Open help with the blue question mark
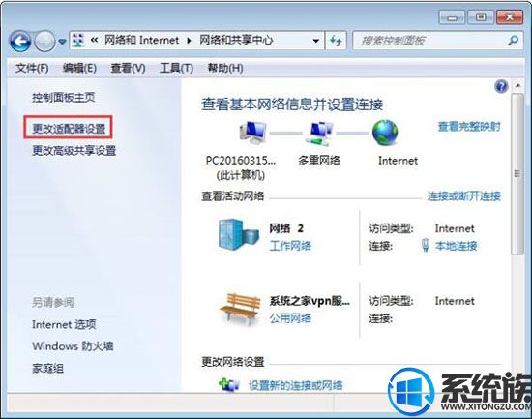This screenshot has height=419, width=532. 501,86
